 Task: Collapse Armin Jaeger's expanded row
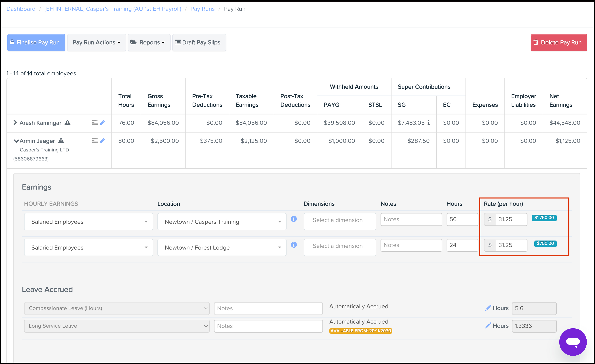coord(16,141)
